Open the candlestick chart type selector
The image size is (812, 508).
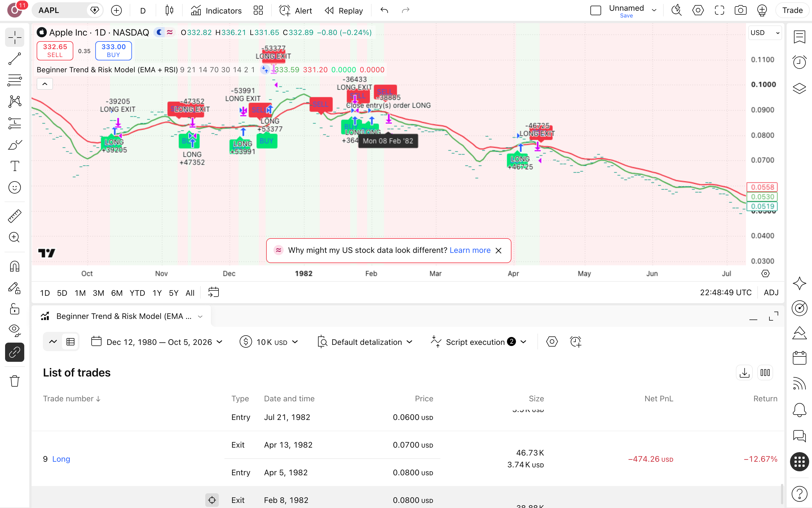(x=169, y=10)
